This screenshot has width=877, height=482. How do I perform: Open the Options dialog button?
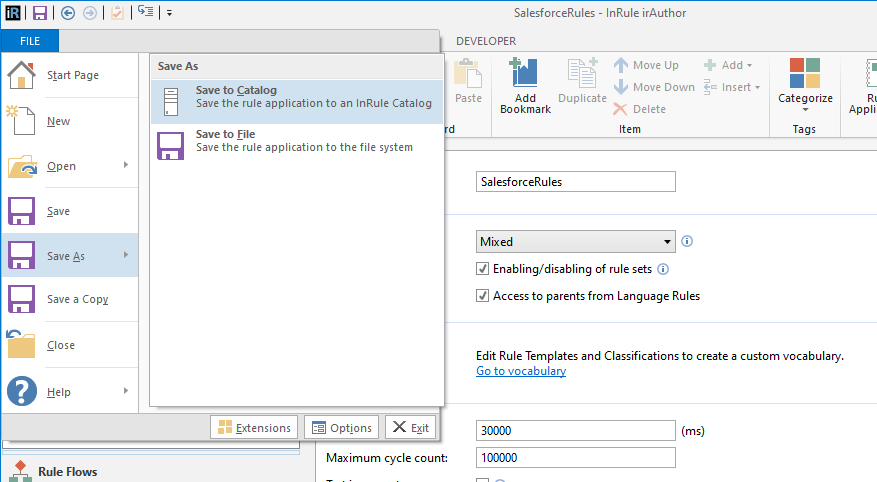pyautogui.click(x=342, y=428)
